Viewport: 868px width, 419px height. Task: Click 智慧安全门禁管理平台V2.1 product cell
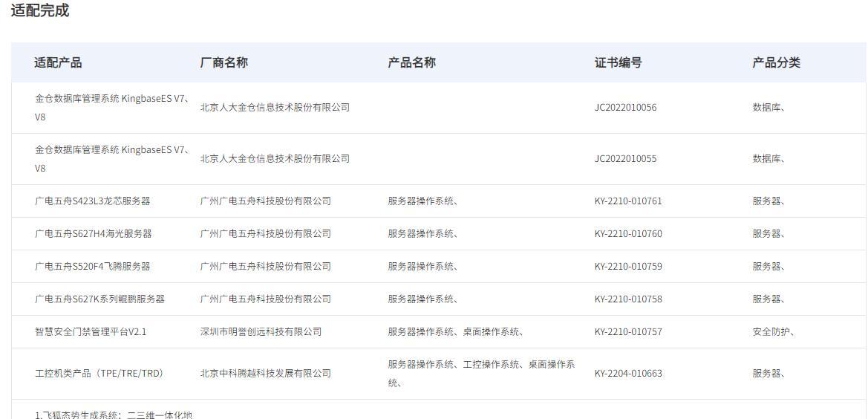click(91, 332)
